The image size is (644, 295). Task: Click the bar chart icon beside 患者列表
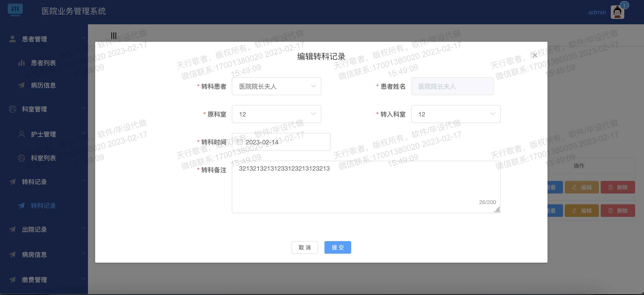21,63
